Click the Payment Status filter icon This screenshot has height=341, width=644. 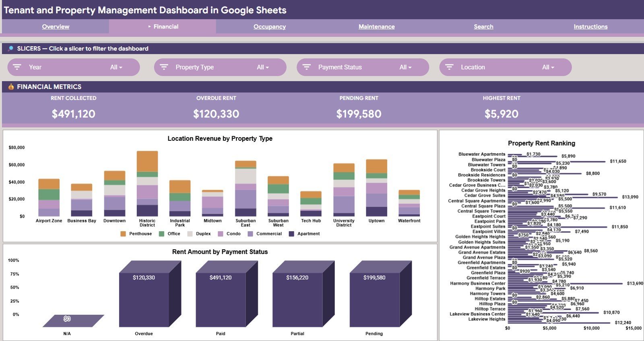pos(306,67)
